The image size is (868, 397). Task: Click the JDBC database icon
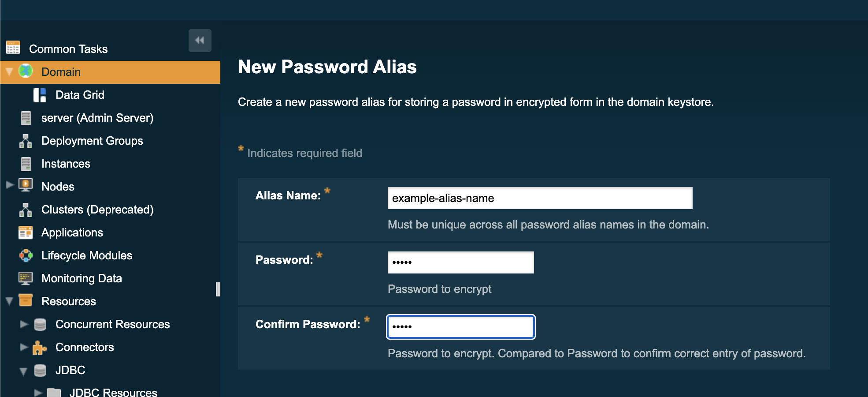click(40, 370)
